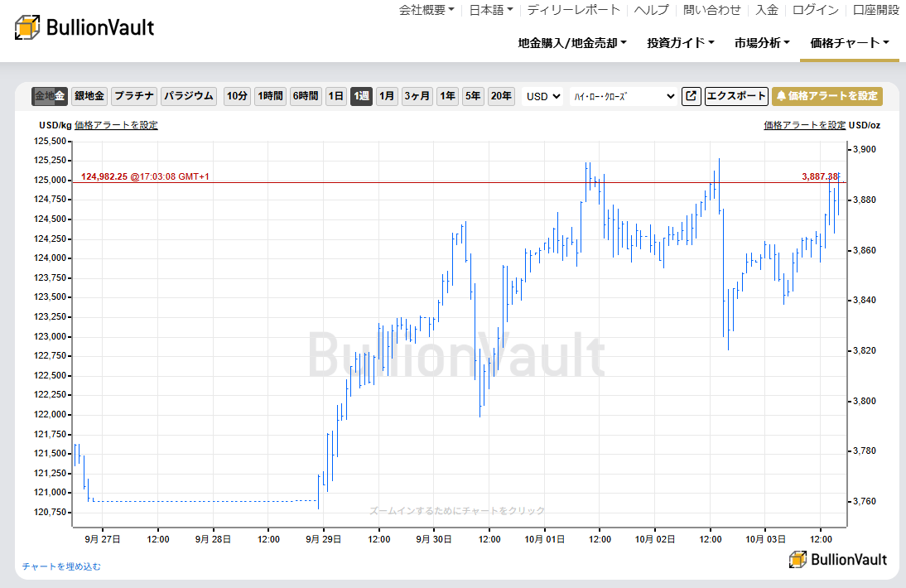
Task: Click the BullionVault logo at top left
Action: tap(84, 27)
